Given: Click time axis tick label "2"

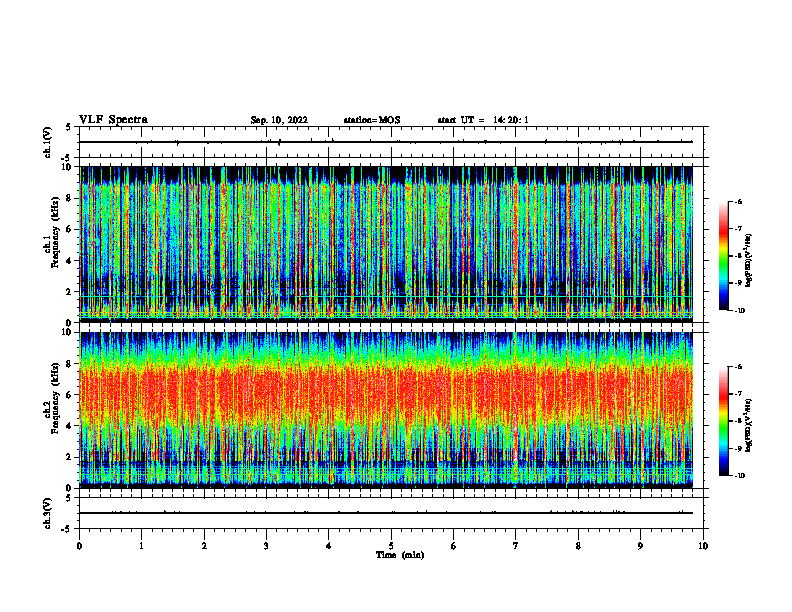Looking at the screenshot, I should pyautogui.click(x=204, y=546).
